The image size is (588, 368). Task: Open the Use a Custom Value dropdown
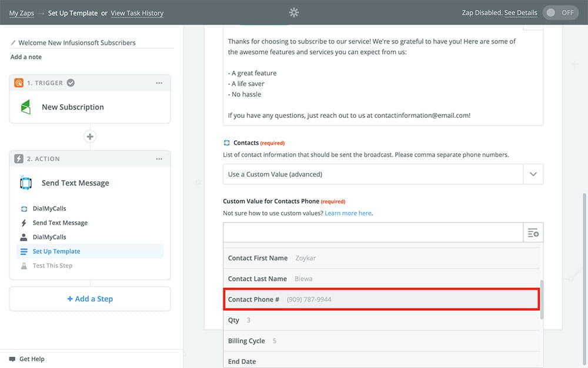coord(373,174)
